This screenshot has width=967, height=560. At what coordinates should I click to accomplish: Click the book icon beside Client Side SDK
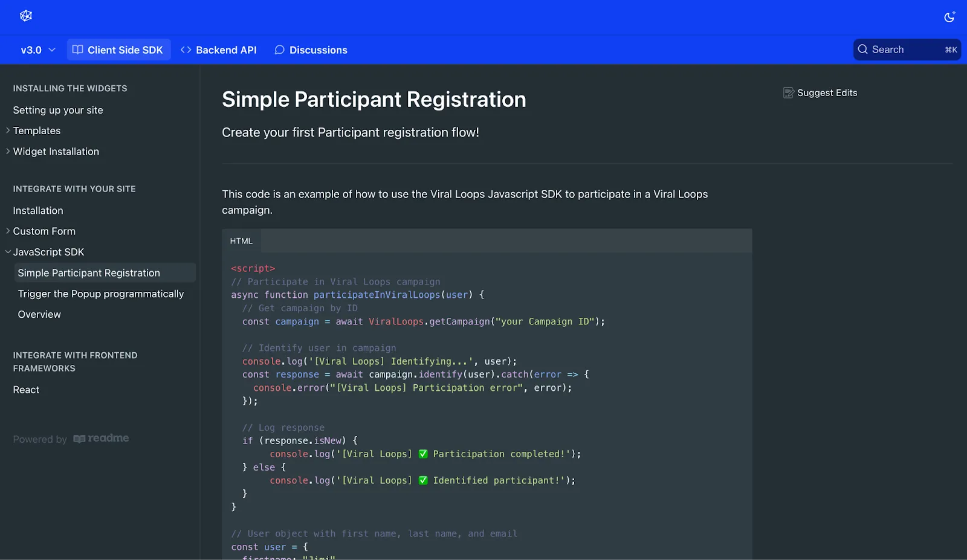[x=77, y=50]
